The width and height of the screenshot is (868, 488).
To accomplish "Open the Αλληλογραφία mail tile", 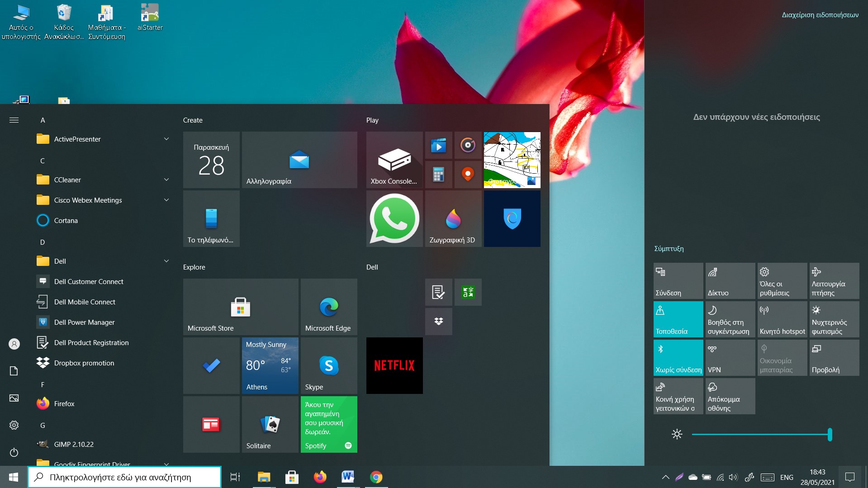I will point(299,160).
